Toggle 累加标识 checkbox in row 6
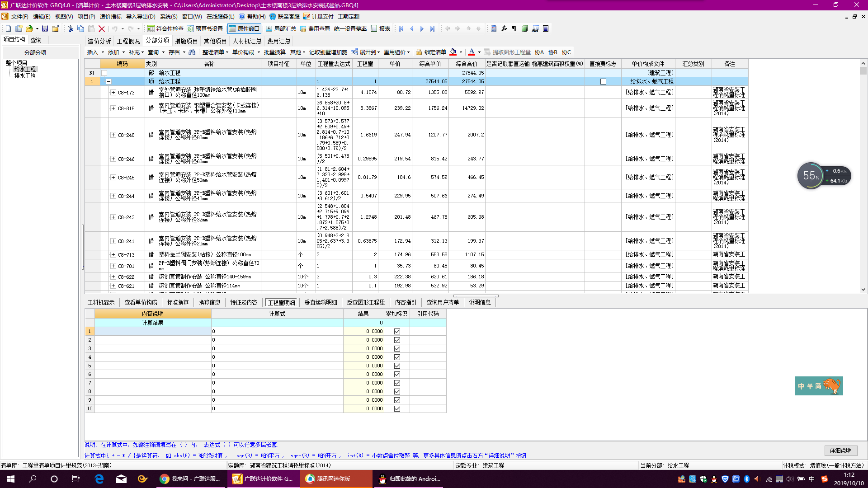This screenshot has width=868, height=488. pos(397,374)
